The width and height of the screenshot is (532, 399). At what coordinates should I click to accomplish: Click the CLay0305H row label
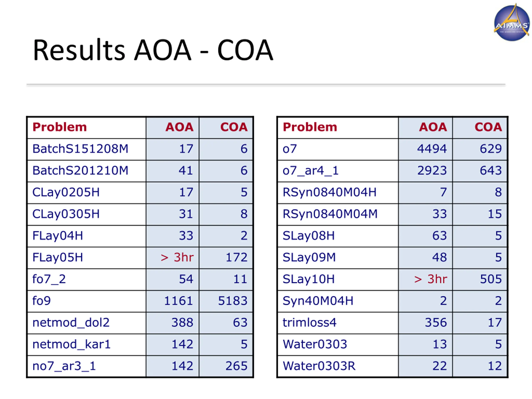tap(66, 214)
